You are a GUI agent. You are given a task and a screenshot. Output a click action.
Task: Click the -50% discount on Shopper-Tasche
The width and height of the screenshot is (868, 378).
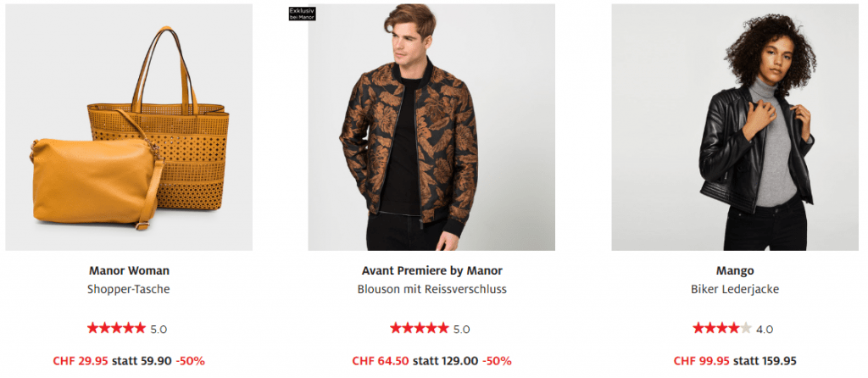click(190, 360)
